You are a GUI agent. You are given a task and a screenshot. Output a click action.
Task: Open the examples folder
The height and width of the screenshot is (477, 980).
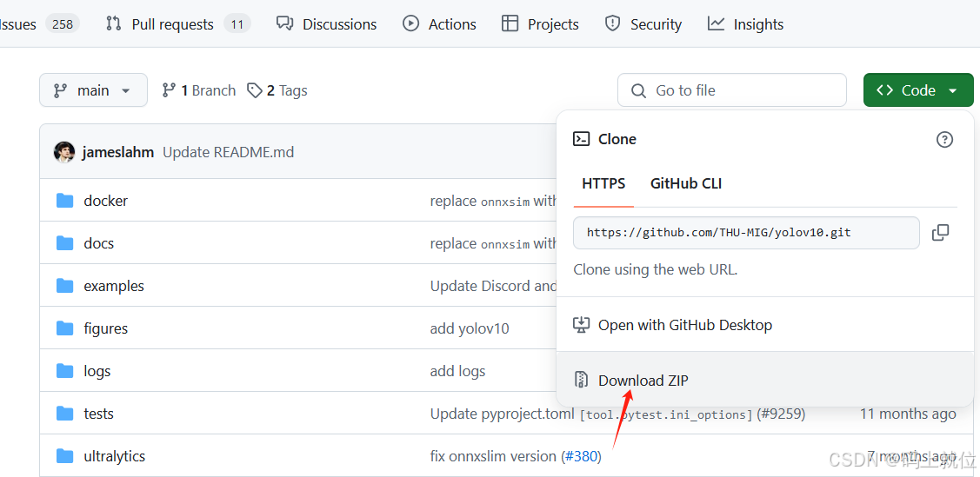coord(114,286)
